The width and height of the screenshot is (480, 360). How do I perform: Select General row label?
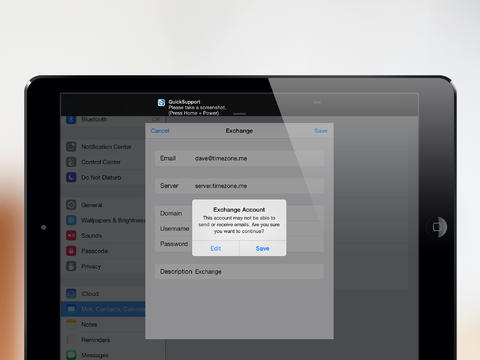pyautogui.click(x=92, y=205)
